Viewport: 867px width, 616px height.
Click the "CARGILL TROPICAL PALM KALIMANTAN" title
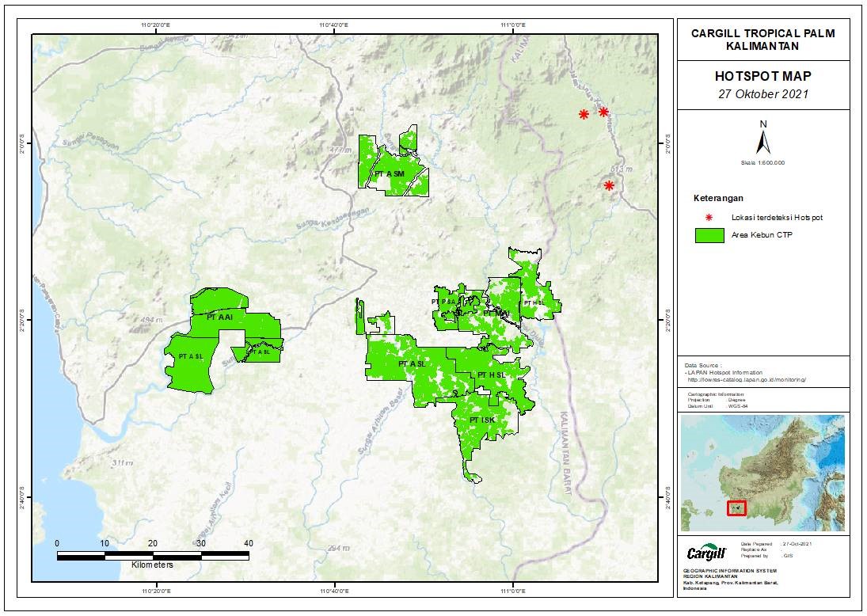pos(763,40)
